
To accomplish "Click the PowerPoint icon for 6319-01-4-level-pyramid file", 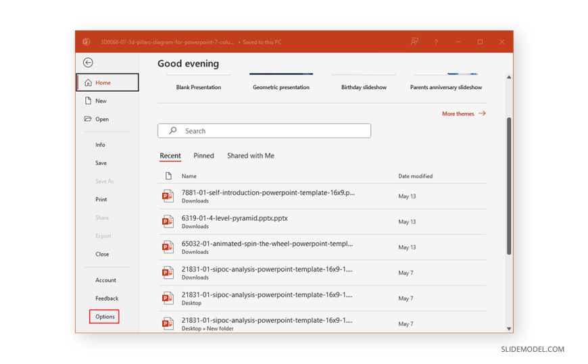I will [168, 222].
